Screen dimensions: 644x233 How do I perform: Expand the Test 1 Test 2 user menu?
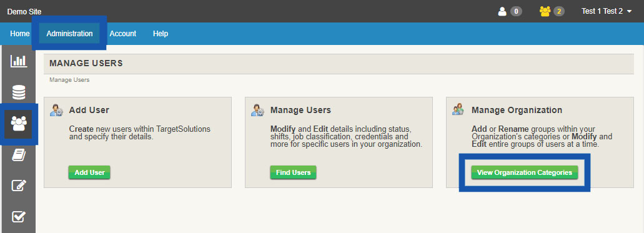tap(607, 11)
